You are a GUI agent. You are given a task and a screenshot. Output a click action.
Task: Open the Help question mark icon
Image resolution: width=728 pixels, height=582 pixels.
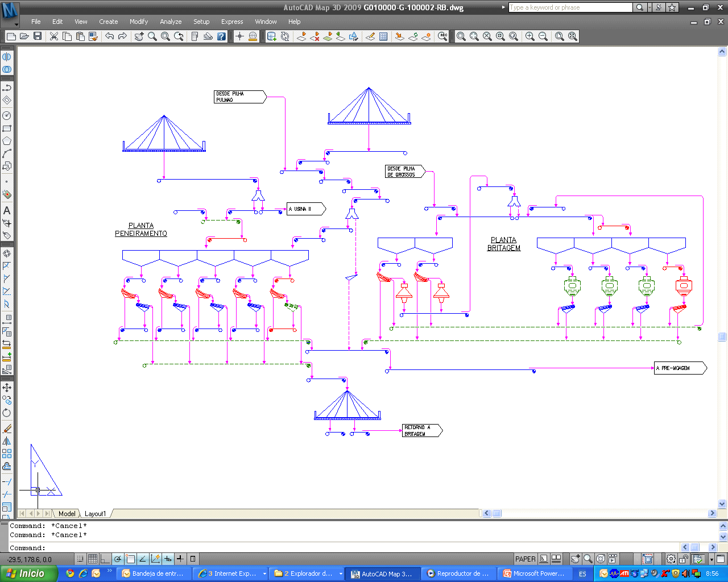point(222,36)
